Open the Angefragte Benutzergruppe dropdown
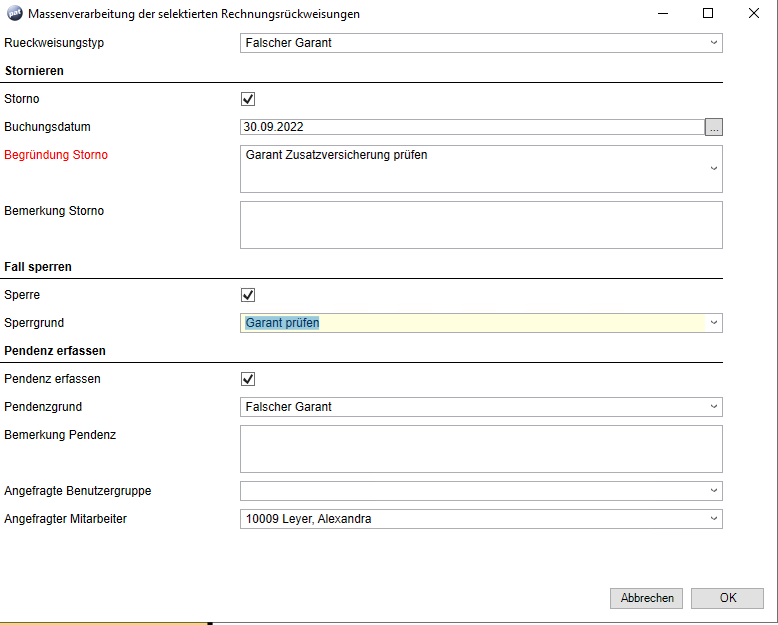The width and height of the screenshot is (778, 625). [713, 491]
